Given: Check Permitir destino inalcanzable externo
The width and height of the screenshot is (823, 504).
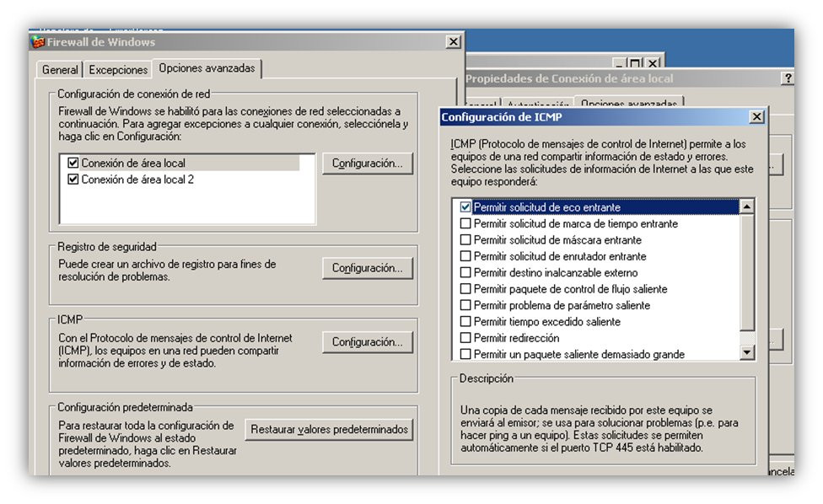Looking at the screenshot, I should coord(465,272).
